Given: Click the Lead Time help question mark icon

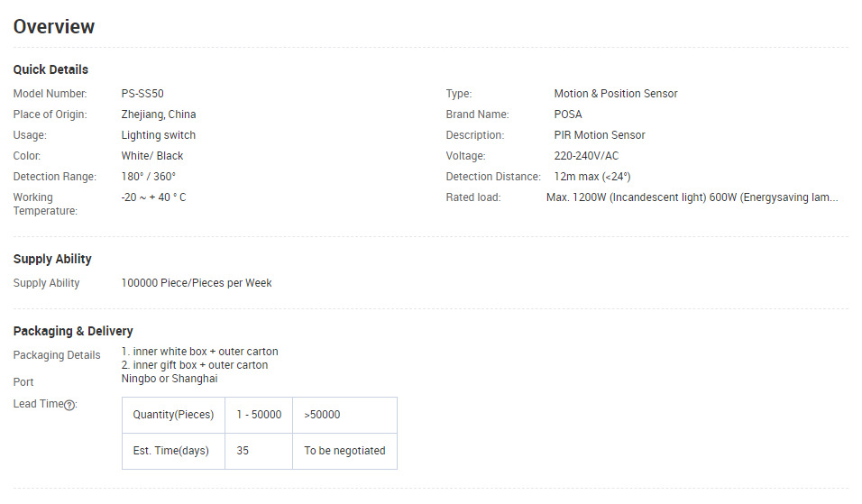Looking at the screenshot, I should click(x=69, y=405).
